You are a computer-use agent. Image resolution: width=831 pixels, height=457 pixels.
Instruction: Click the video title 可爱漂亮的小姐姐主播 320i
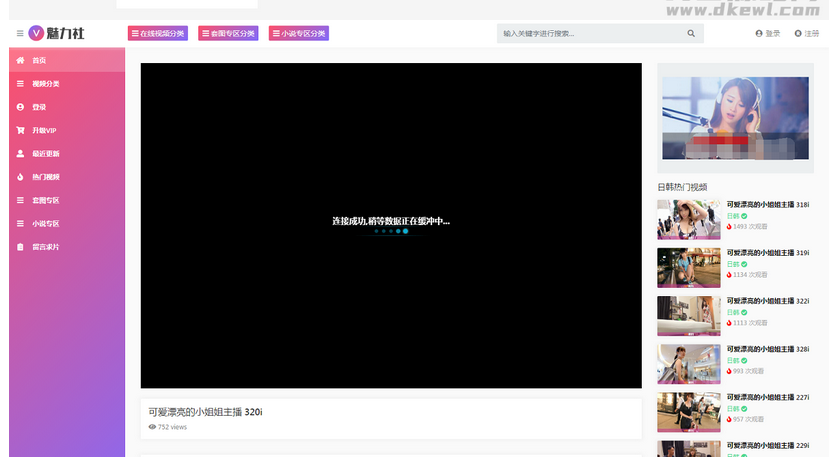[205, 412]
